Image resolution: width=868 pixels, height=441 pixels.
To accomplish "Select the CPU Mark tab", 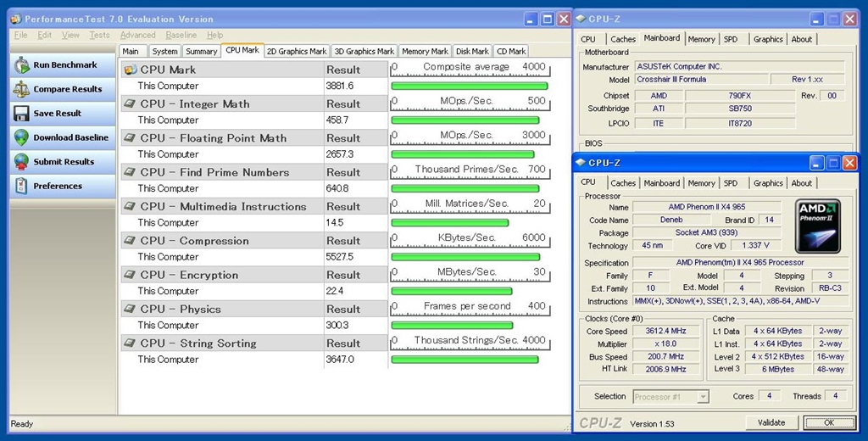I will click(242, 50).
